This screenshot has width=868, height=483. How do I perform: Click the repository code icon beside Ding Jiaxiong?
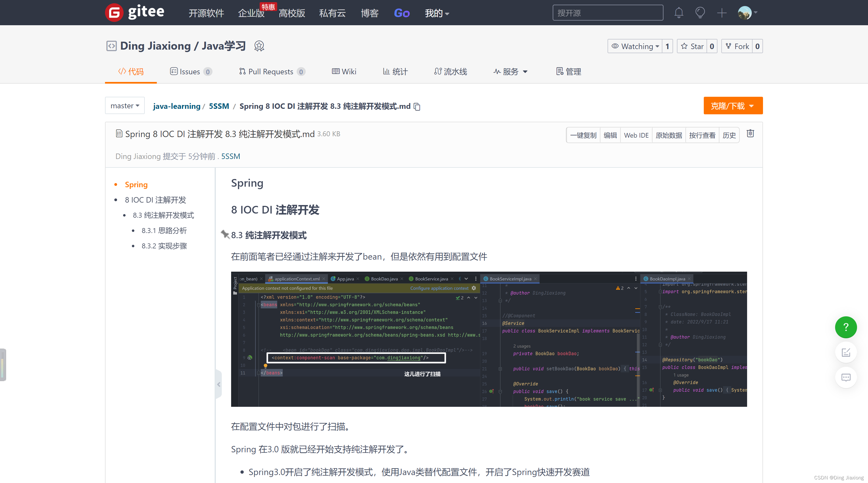point(112,46)
